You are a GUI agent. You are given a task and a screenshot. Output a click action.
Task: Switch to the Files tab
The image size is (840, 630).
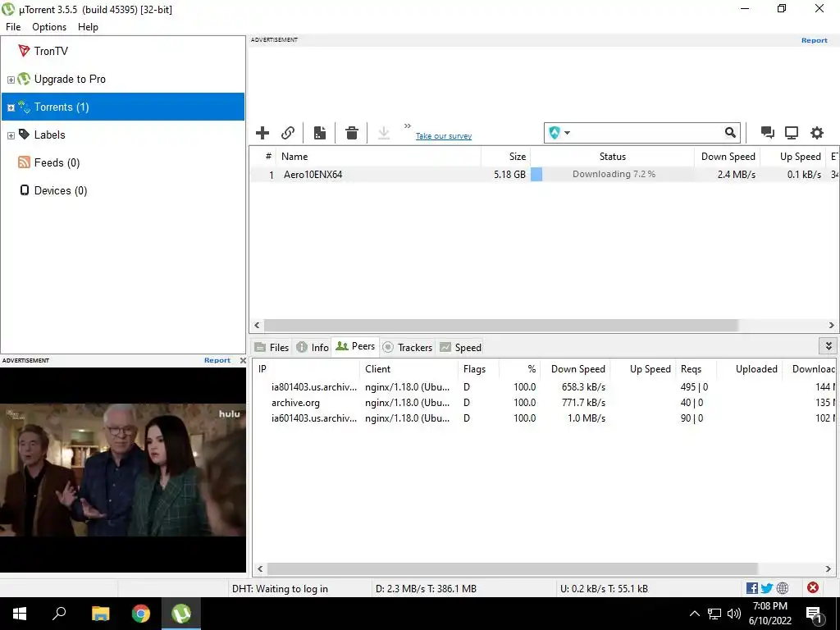point(272,347)
